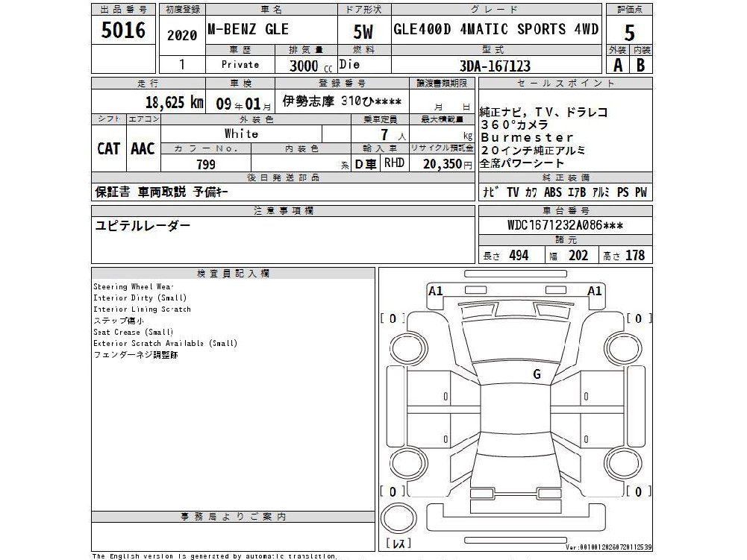
Task: Click the exterior grade A
Action: [x=618, y=65]
